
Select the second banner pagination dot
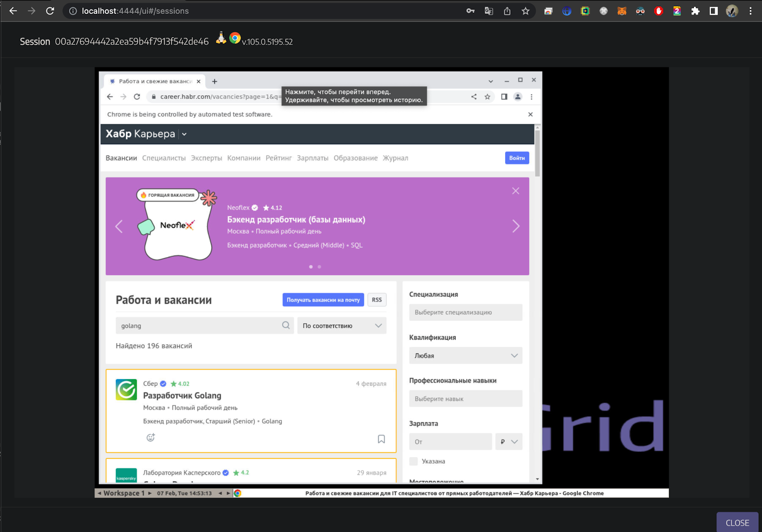click(320, 267)
